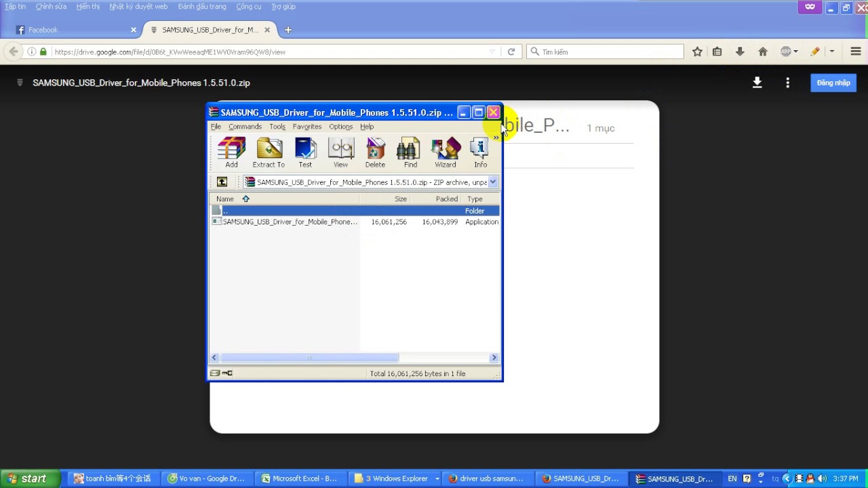This screenshot has width=868, height=488.
Task: Click the browser back button
Action: coord(13,52)
